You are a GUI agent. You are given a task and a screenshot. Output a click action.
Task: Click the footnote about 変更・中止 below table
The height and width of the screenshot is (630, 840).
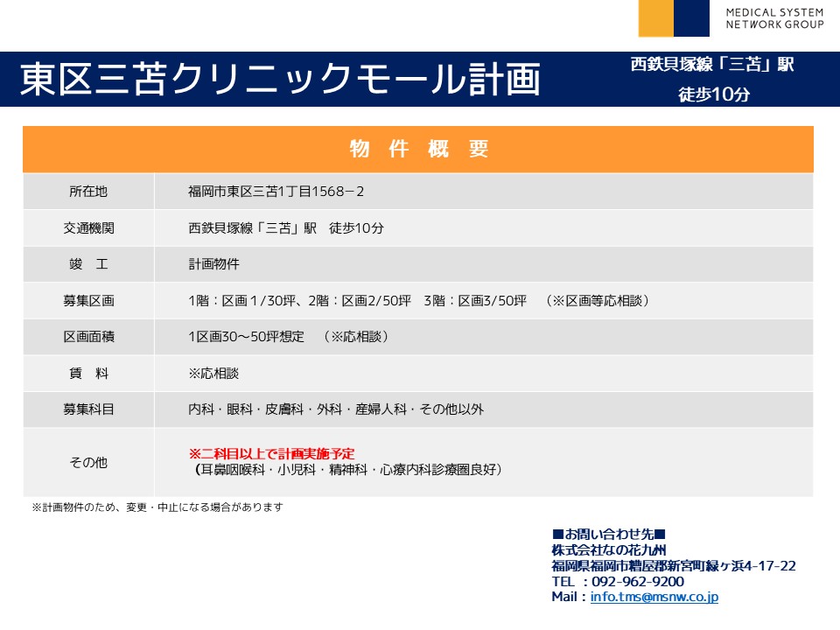click(157, 507)
